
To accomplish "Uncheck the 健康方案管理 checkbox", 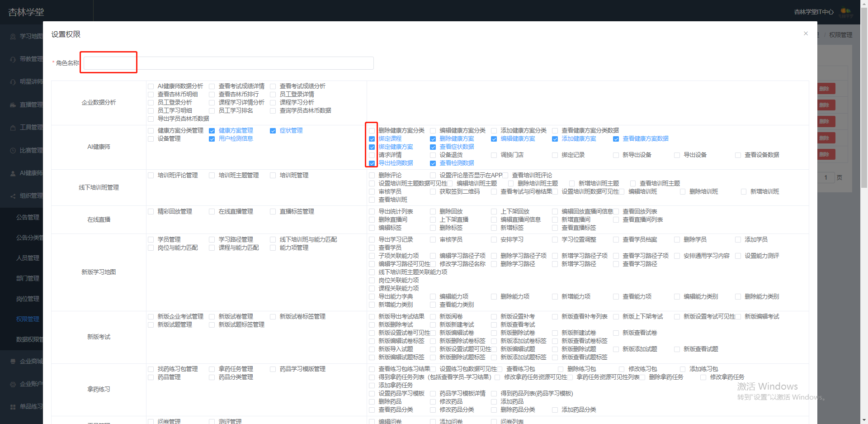I will [x=212, y=131].
